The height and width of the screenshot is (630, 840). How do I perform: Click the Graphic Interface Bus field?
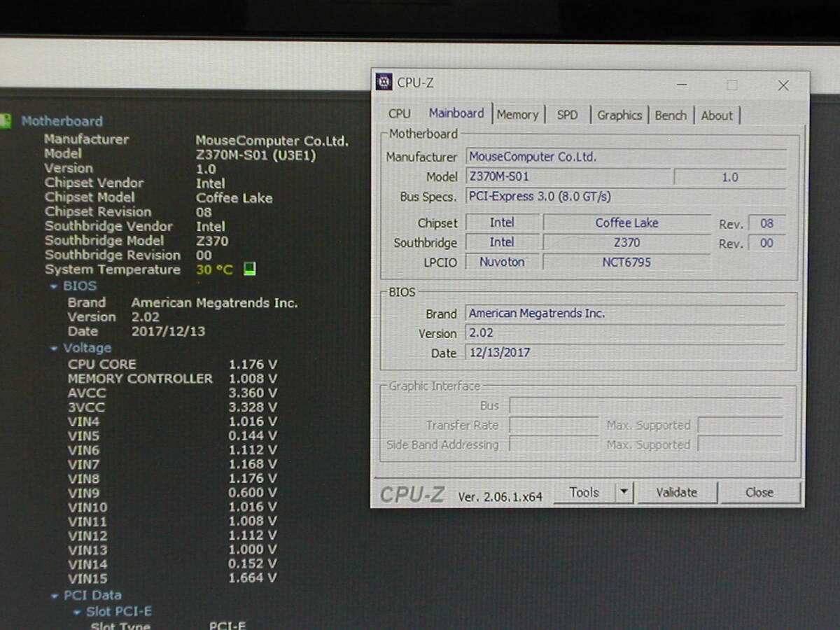click(645, 405)
